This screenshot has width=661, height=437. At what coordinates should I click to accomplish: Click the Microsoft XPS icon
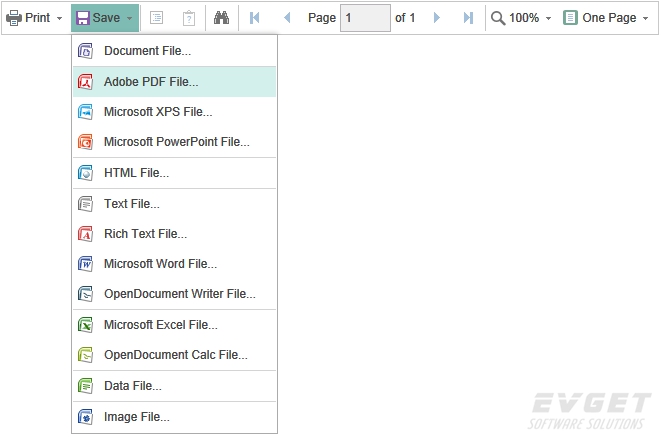pos(86,112)
